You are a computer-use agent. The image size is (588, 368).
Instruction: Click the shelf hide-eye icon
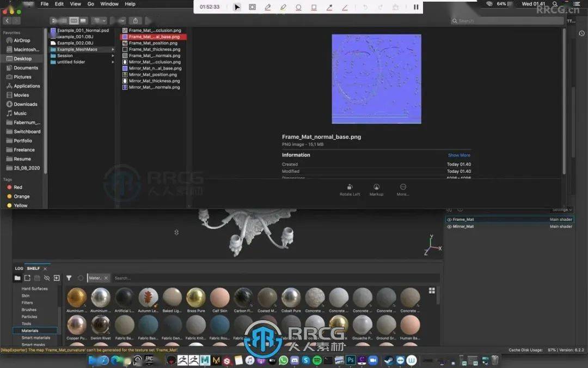tap(46, 278)
